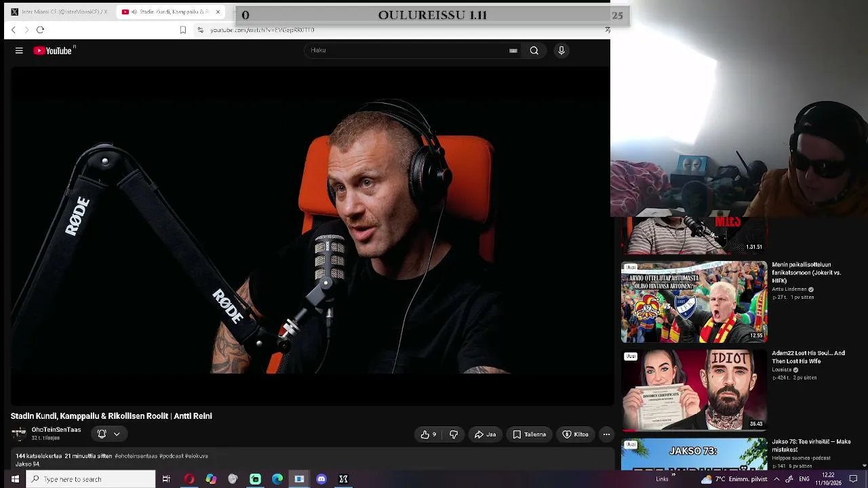Screen dimensions: 868x488
Task: Switch to the Inter Miami CF tab
Action: click(59, 12)
